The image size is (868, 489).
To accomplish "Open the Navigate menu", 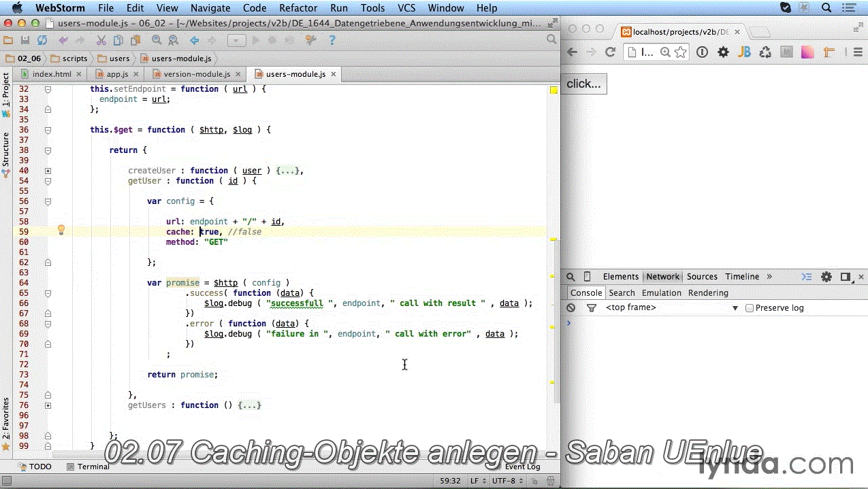I will coord(210,8).
